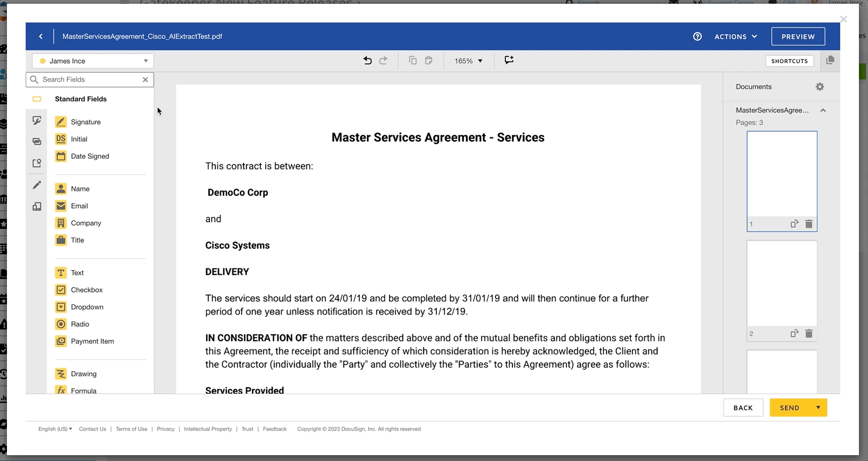Viewport: 868px width, 461px height.
Task: Click the Standard Fields heading
Action: (x=81, y=99)
